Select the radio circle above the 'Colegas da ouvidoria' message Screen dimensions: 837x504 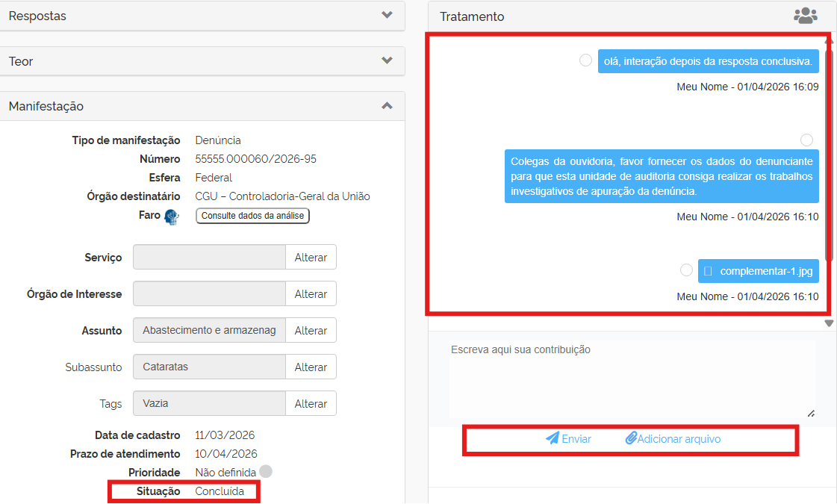coord(806,140)
